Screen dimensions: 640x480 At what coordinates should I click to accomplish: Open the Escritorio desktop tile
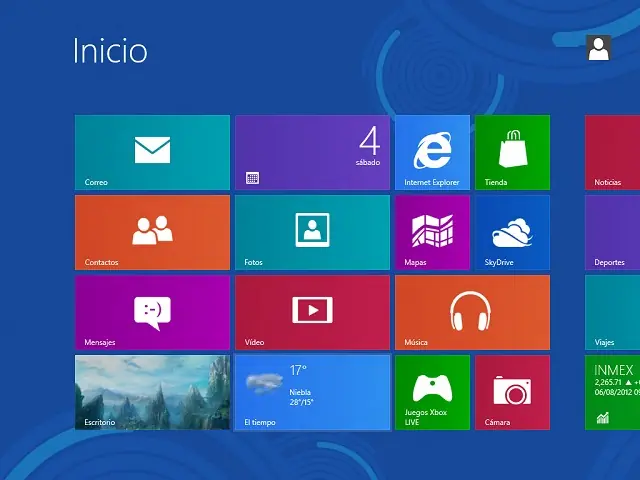[x=152, y=392]
